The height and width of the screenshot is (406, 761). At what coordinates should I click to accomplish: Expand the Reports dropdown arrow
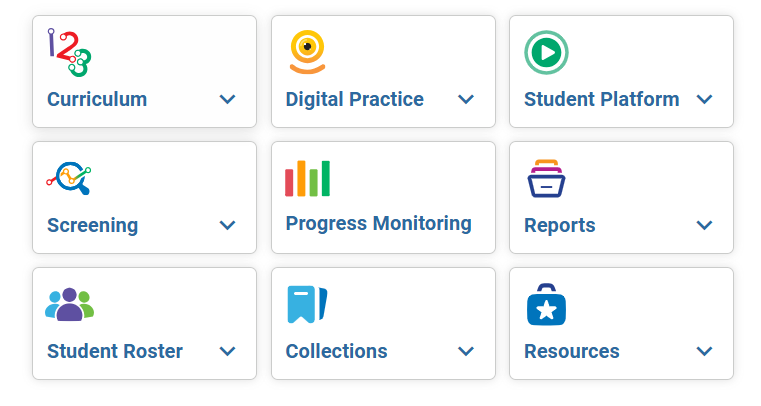tap(704, 225)
